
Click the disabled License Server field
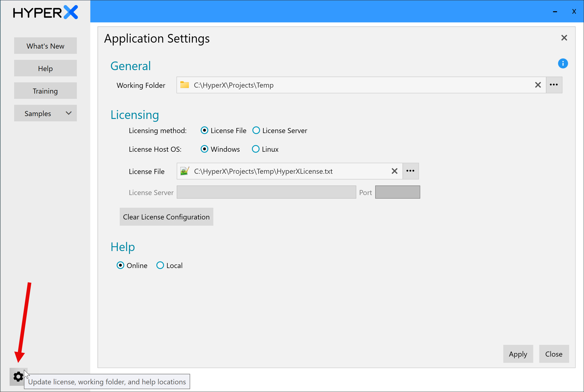point(266,192)
